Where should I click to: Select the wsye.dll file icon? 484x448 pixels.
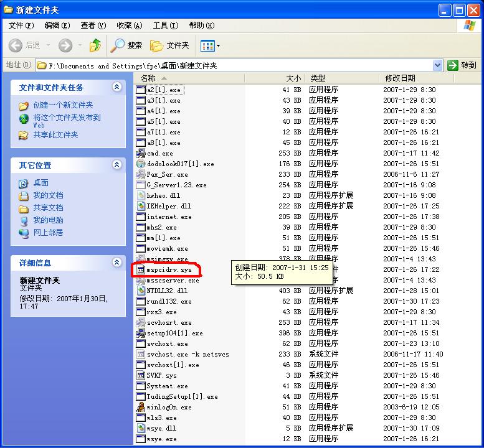[141, 428]
